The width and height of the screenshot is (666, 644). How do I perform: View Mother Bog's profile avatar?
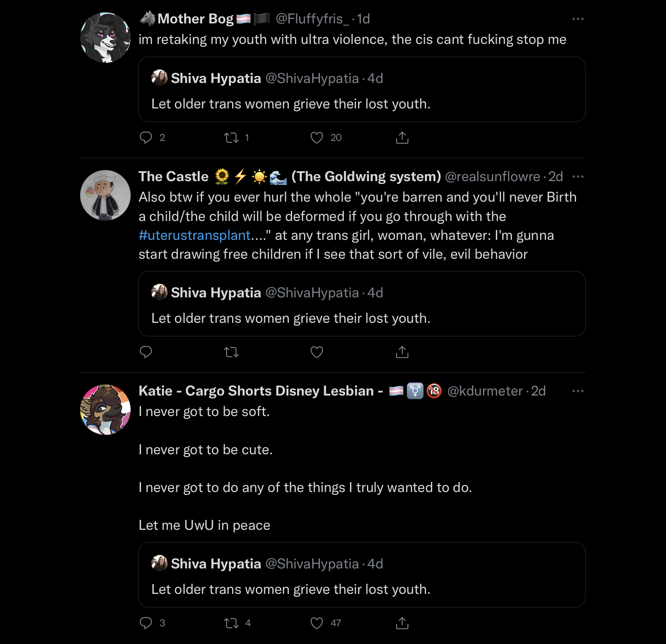[105, 37]
